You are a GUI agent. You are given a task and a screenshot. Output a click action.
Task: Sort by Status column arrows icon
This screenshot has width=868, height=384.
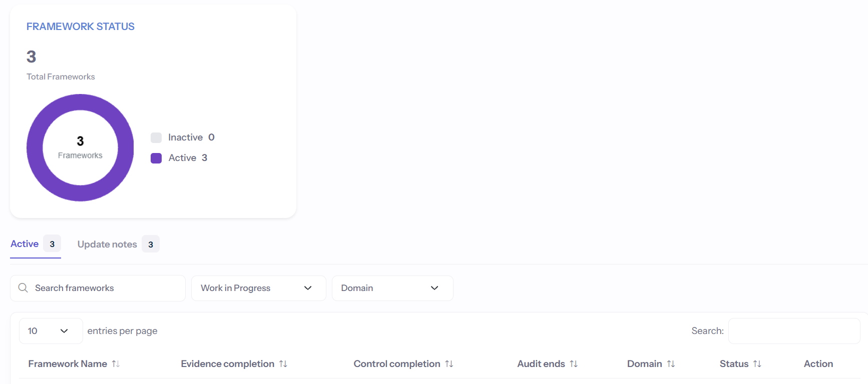pyautogui.click(x=757, y=364)
